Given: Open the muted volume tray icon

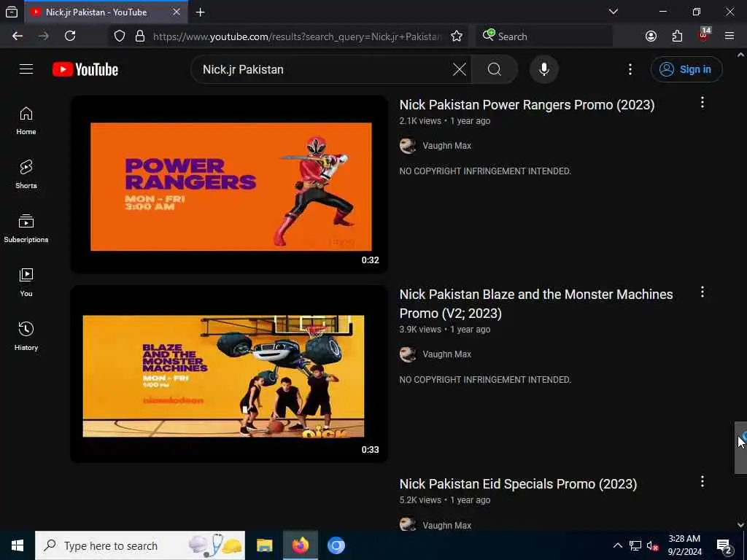Looking at the screenshot, I should [652, 545].
